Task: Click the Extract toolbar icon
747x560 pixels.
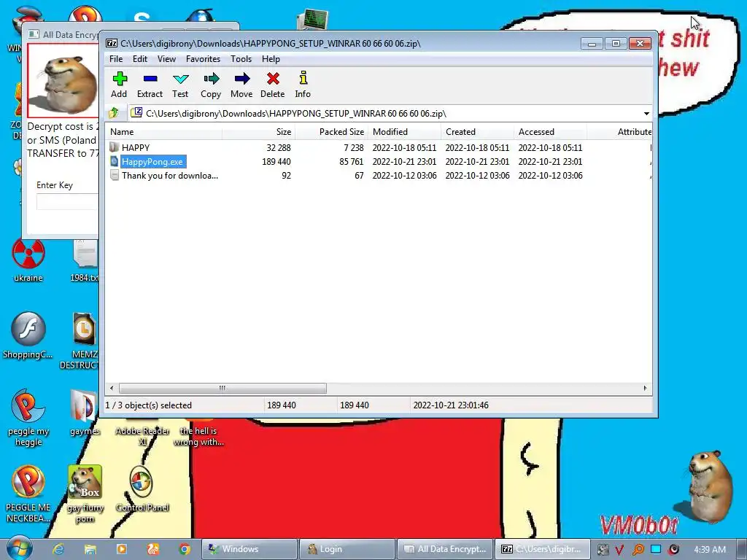Action: pos(150,85)
